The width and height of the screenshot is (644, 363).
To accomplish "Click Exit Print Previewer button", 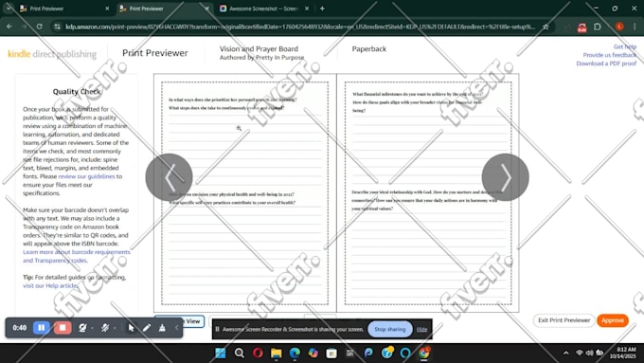I will (x=563, y=320).
